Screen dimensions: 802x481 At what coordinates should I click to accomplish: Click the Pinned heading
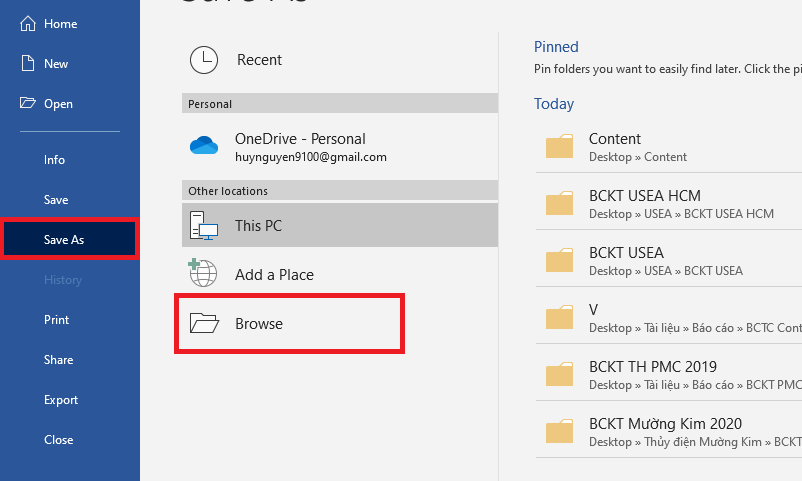click(556, 47)
